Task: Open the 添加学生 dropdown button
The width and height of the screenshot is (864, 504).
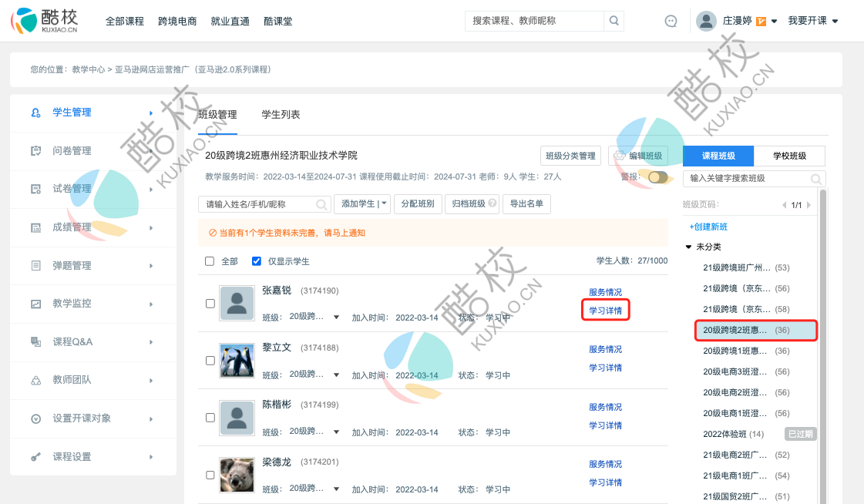Action: coord(362,203)
